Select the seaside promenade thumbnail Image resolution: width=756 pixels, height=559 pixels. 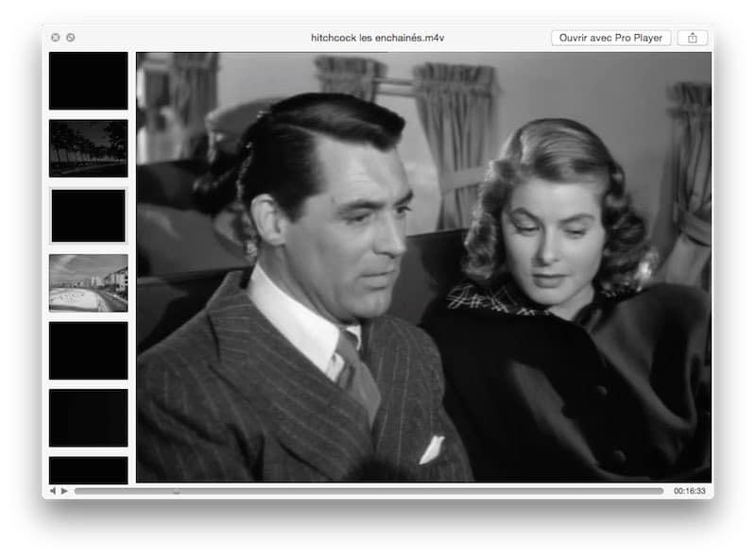88,283
